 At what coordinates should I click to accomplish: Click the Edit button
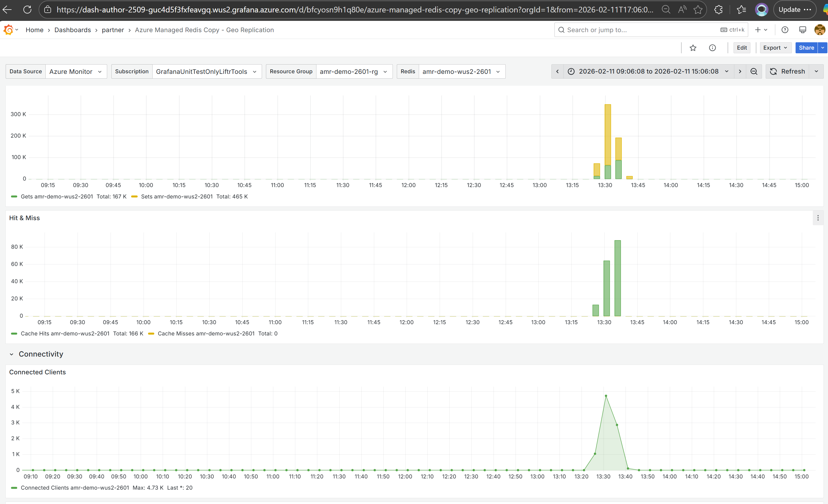tap(742, 48)
